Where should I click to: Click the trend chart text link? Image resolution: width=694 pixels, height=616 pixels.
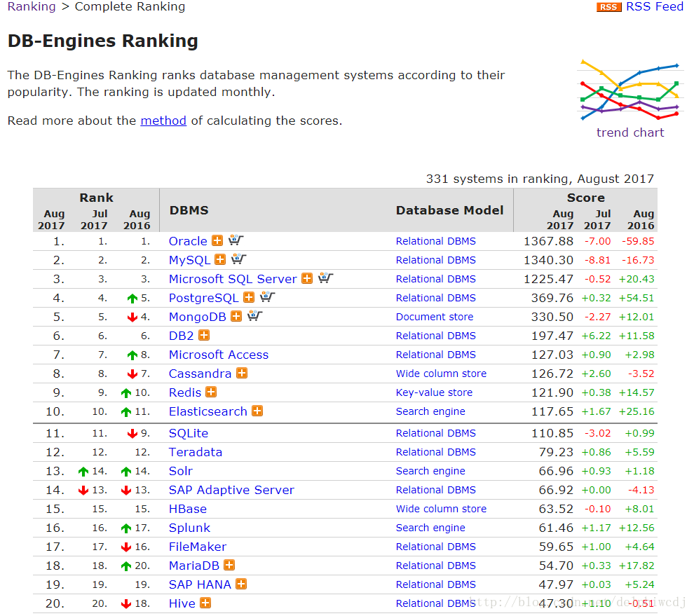[x=630, y=132]
